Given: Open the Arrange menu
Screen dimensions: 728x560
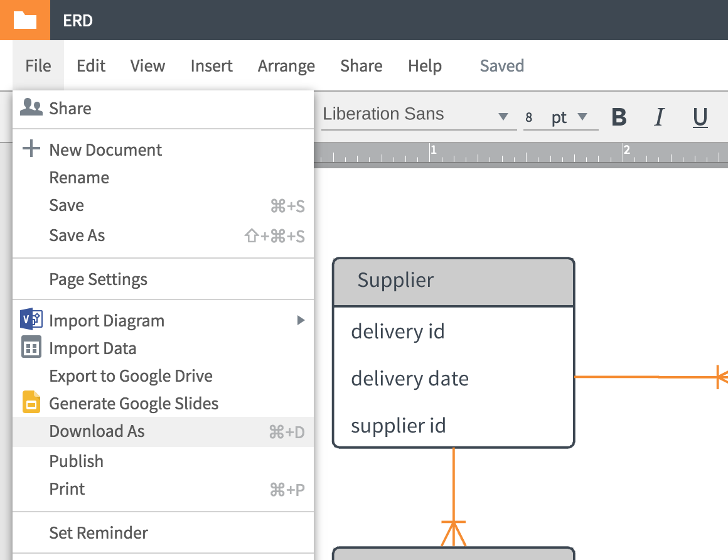Looking at the screenshot, I should point(286,66).
